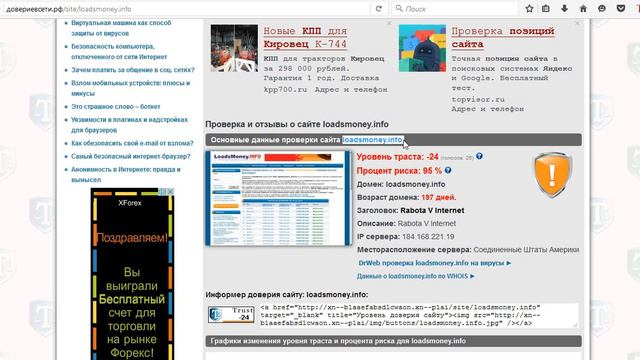Click heading Проверка и отзывы о сайте
Image resolution: width=640 pixels, height=360 pixels.
tap(297, 124)
